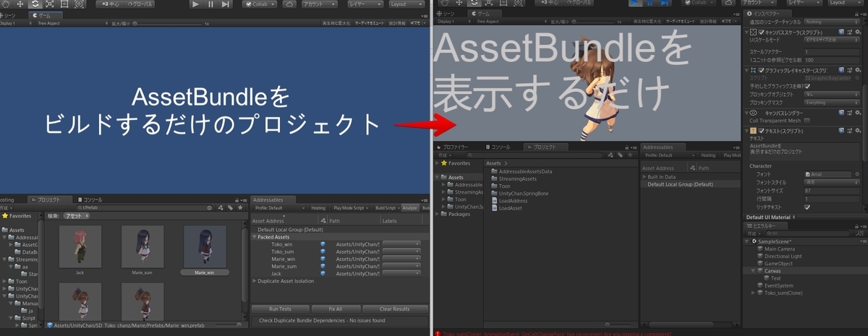
Task: Open cloud services icon in left editor
Action: pyautogui.click(x=289, y=4)
